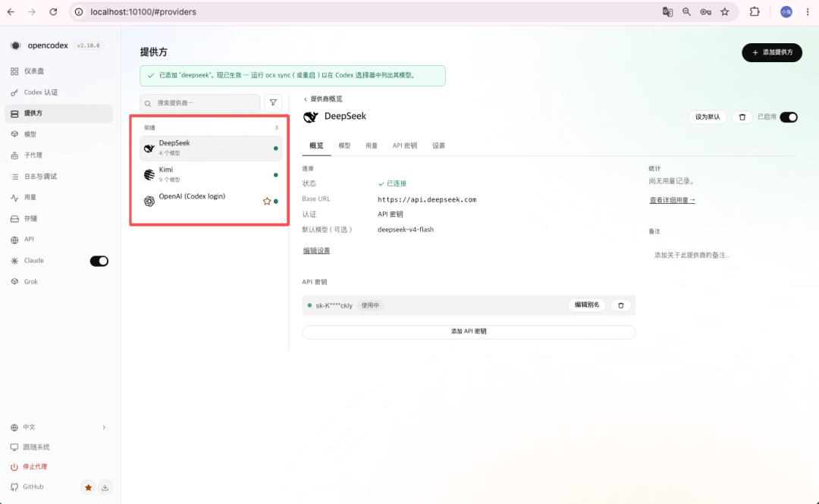Switch to the 设置 tab
Image resolution: width=819 pixels, height=504 pixels.
[439, 146]
